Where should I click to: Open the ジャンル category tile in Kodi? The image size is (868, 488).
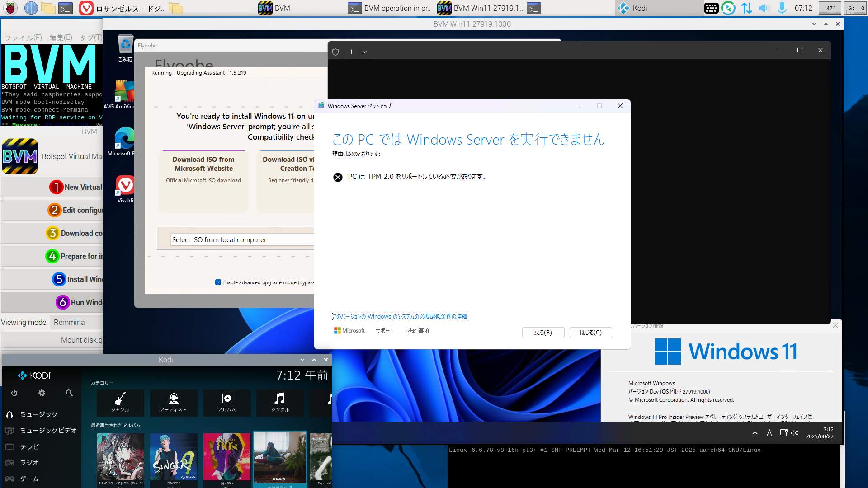tap(120, 403)
